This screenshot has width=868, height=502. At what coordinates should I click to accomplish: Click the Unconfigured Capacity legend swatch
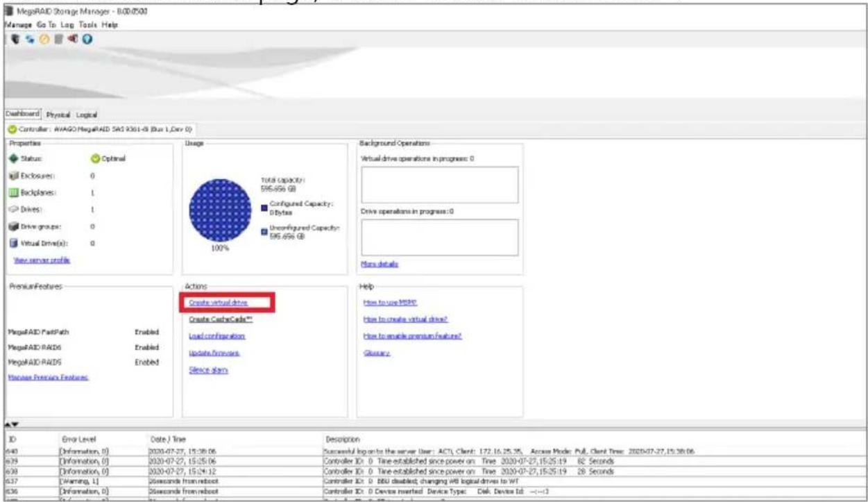coord(264,231)
